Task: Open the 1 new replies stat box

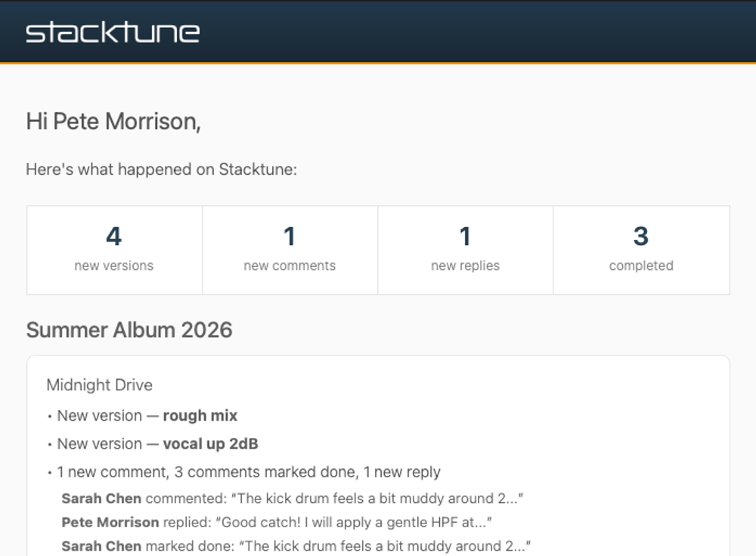Action: pos(465,250)
